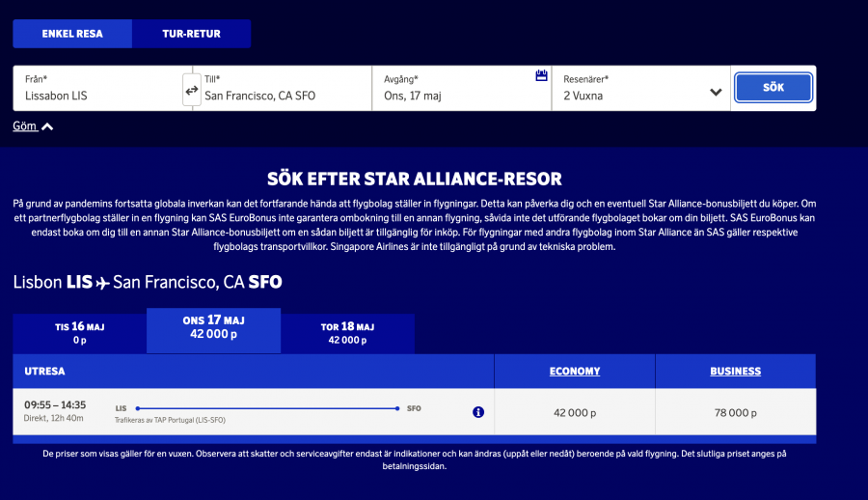
Task: Sort by the Business column header
Action: tap(735, 371)
